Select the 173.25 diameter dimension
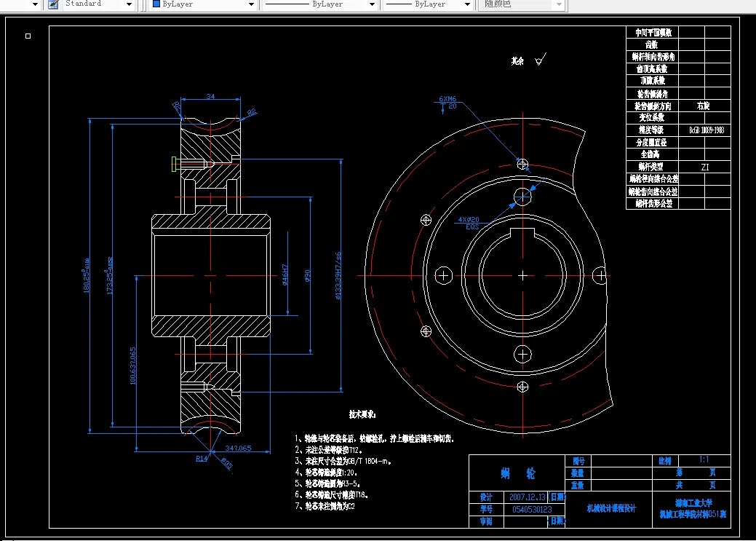 (109, 275)
